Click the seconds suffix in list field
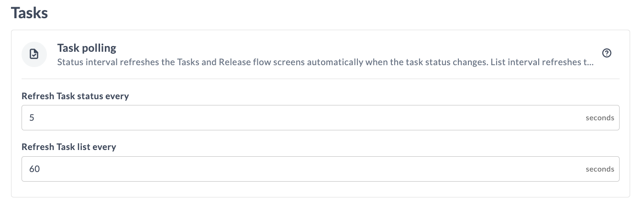This screenshot has width=644, height=208. pos(600,169)
